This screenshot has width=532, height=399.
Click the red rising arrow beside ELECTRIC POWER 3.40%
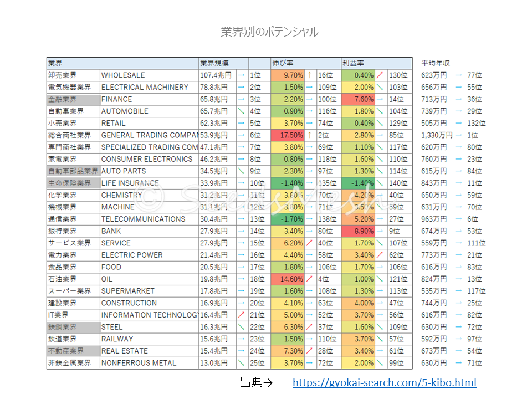[380, 255]
